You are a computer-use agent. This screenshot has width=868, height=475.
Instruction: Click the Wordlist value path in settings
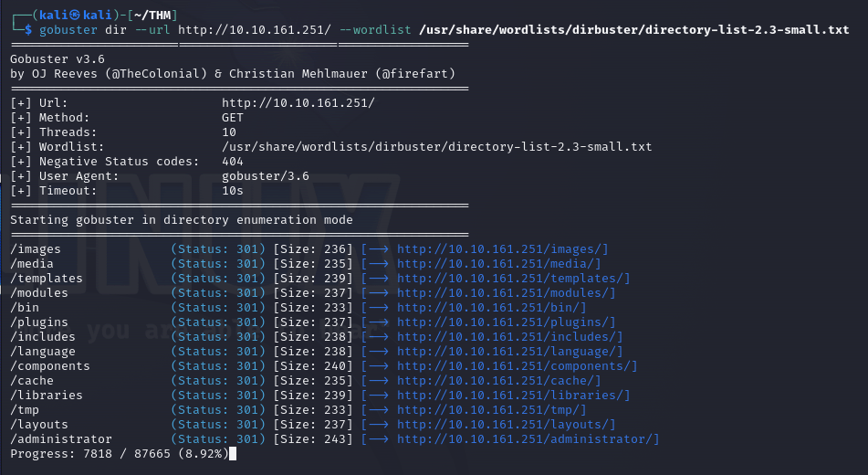pos(437,147)
